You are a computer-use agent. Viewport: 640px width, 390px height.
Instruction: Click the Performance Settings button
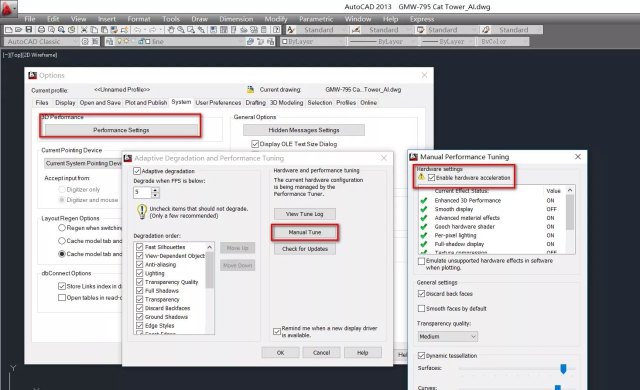[121, 130]
